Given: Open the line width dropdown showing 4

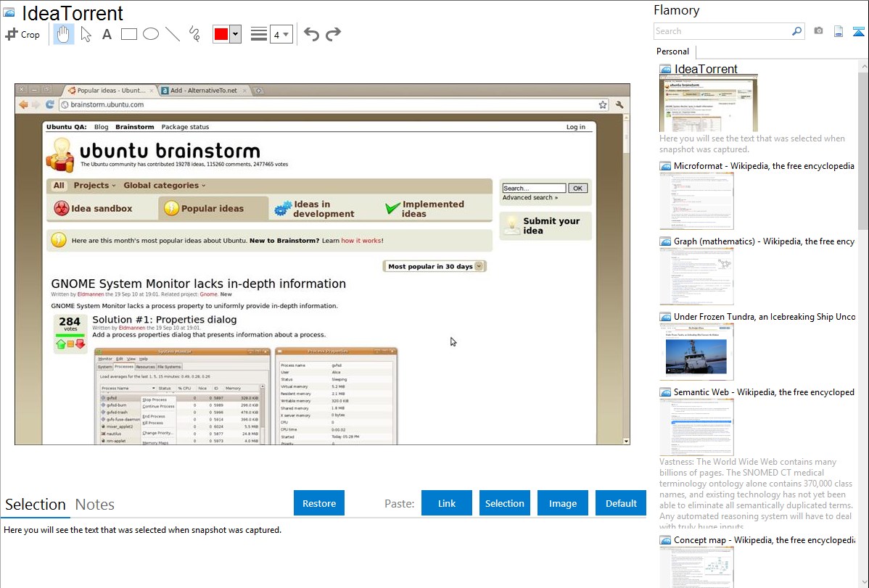Looking at the screenshot, I should click(281, 34).
